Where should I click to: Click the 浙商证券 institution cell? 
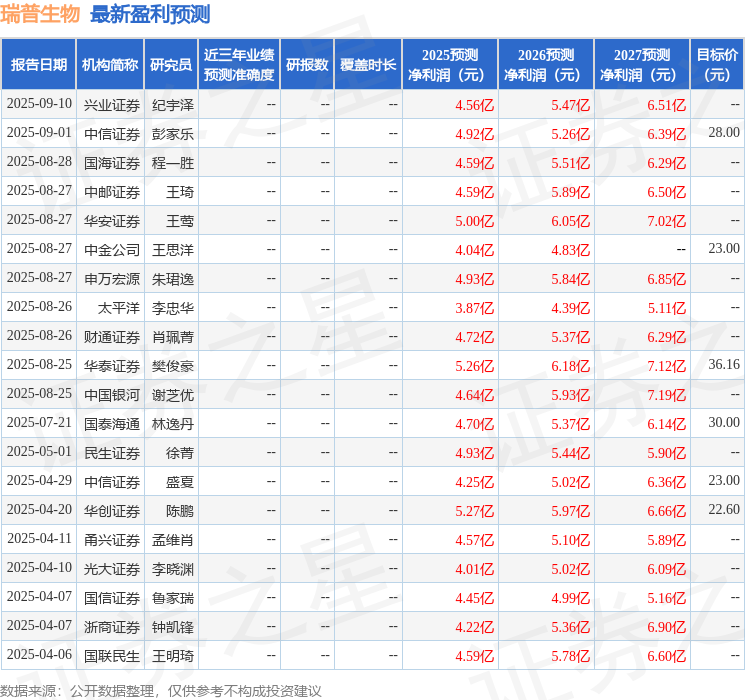click(112, 627)
